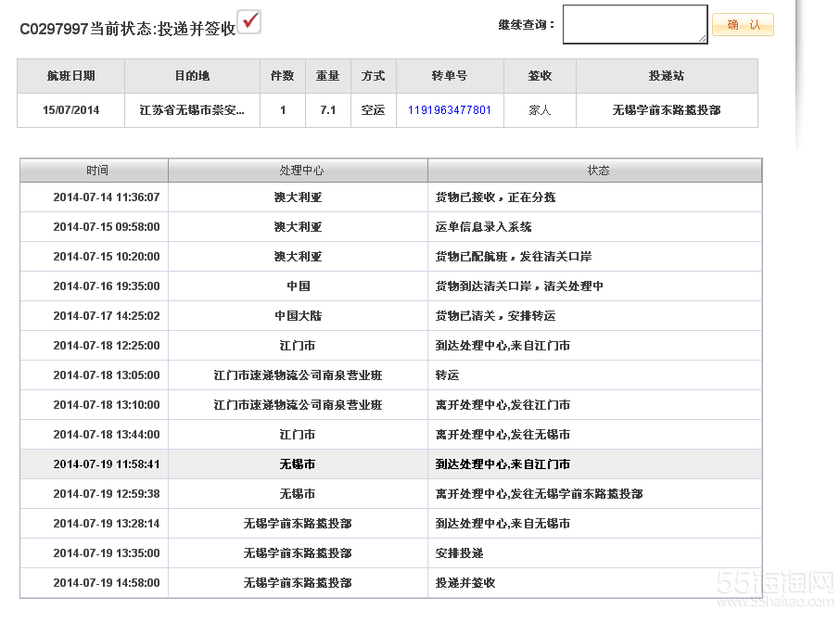Image resolution: width=840 pixels, height=635 pixels.
Task: Select the final 投递并签收 table status cell
Action: pyautogui.click(x=594, y=583)
